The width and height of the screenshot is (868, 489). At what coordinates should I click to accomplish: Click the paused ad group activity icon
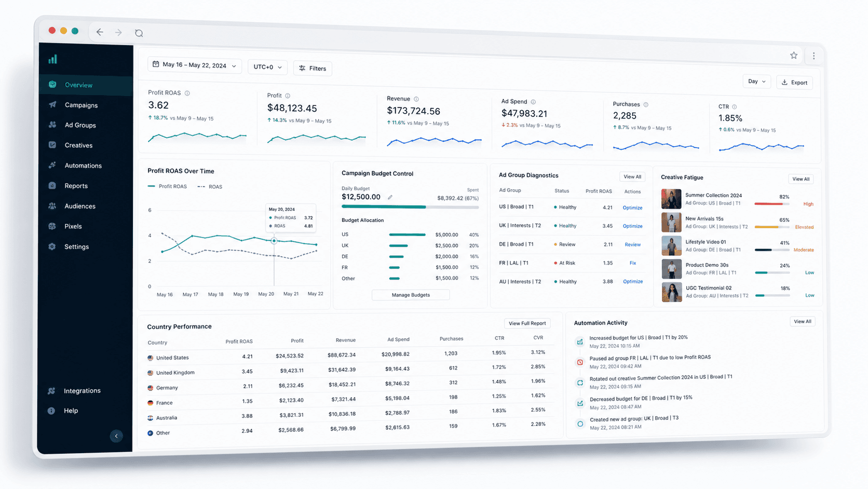(x=580, y=362)
